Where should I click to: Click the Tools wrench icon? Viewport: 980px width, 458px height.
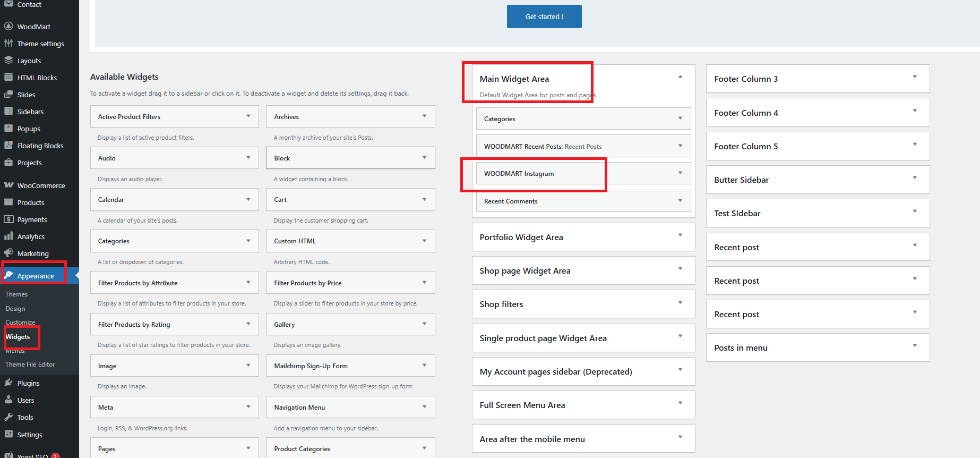(x=8, y=417)
